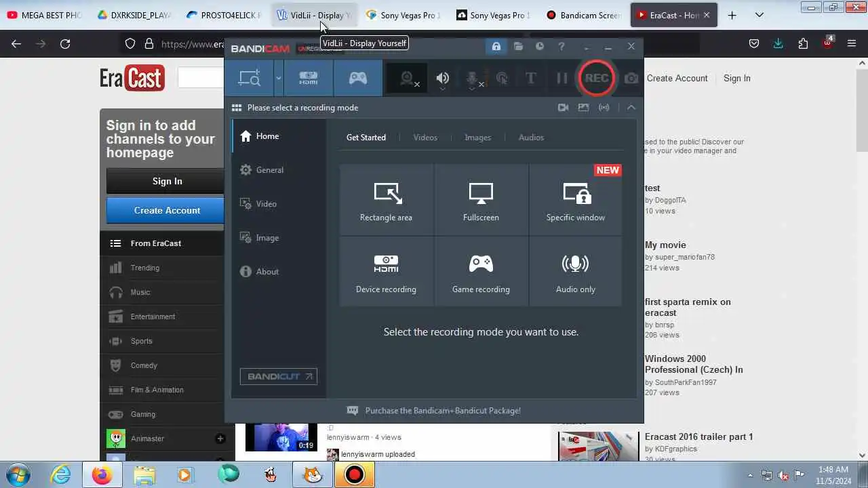Toggle mouse click effect icon
This screenshot has height=488, width=868.
[x=502, y=79]
